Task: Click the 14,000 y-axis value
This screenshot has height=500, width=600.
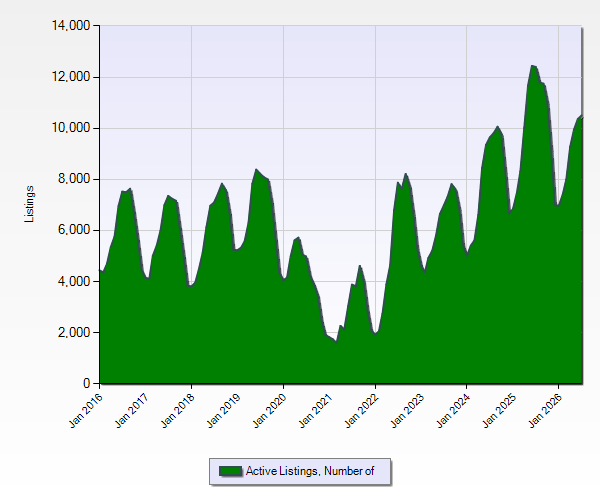Action: (x=71, y=26)
